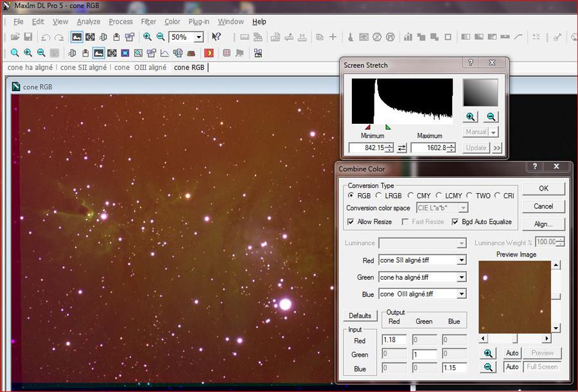Disable Bgd Auto Equalize option

455,222
